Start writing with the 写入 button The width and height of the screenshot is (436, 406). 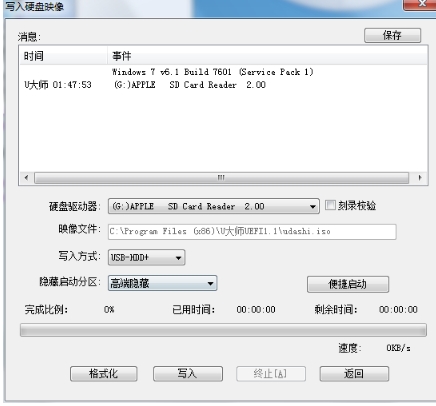click(x=188, y=374)
